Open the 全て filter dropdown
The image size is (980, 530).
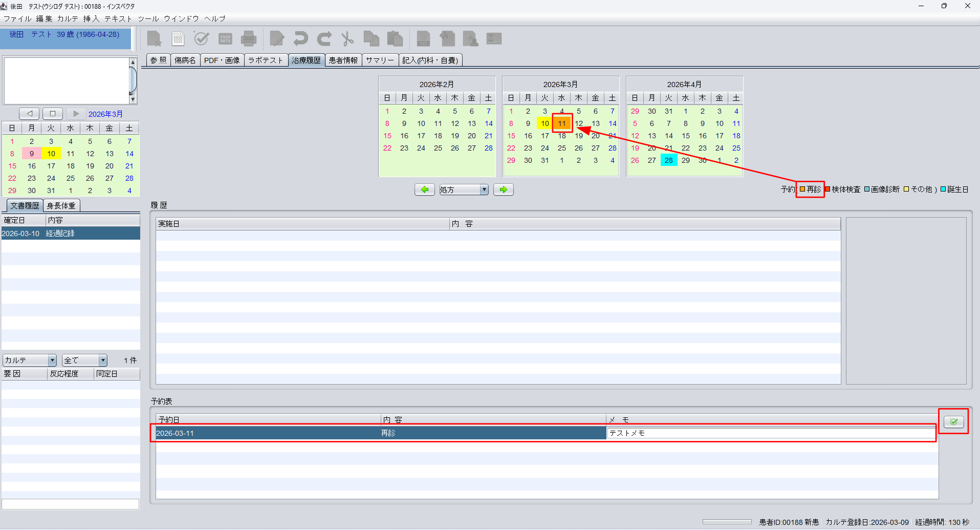(x=102, y=361)
